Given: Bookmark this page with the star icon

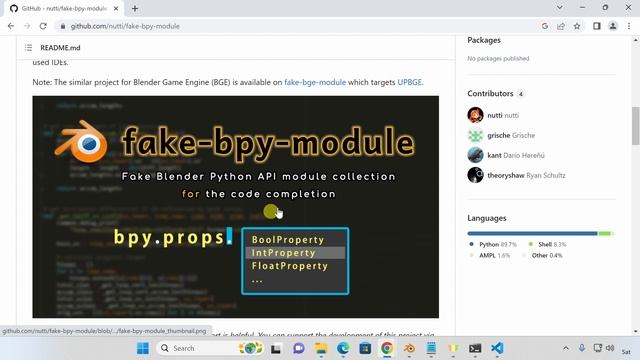Looking at the screenshot, I should [x=577, y=26].
